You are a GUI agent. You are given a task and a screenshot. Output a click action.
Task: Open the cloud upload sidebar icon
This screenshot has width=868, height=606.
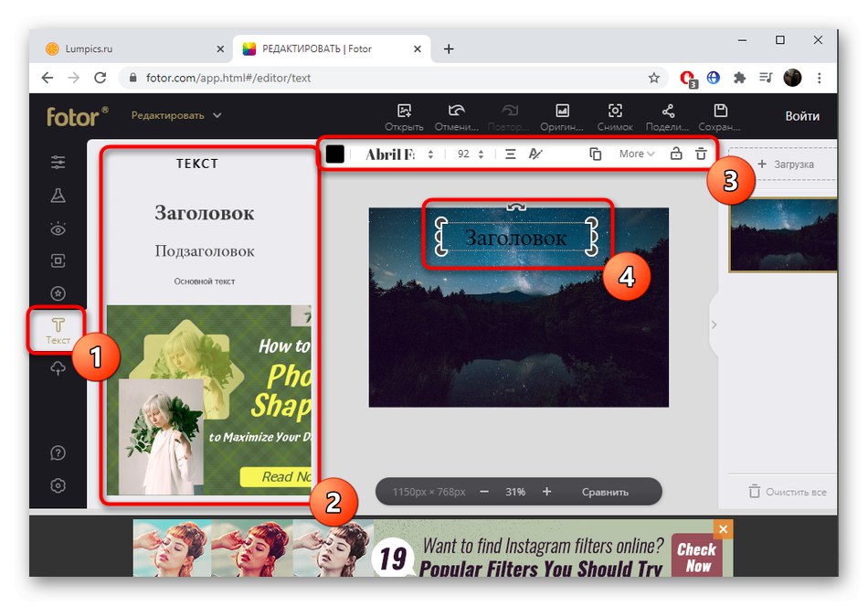pos(58,367)
